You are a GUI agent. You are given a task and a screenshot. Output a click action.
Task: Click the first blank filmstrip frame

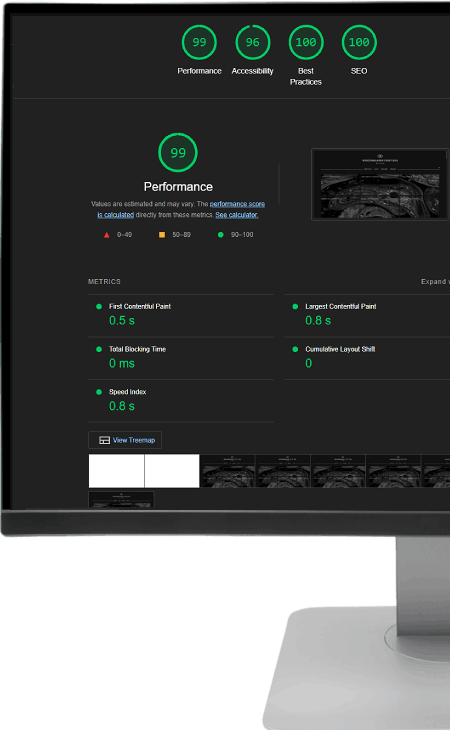tap(116, 471)
